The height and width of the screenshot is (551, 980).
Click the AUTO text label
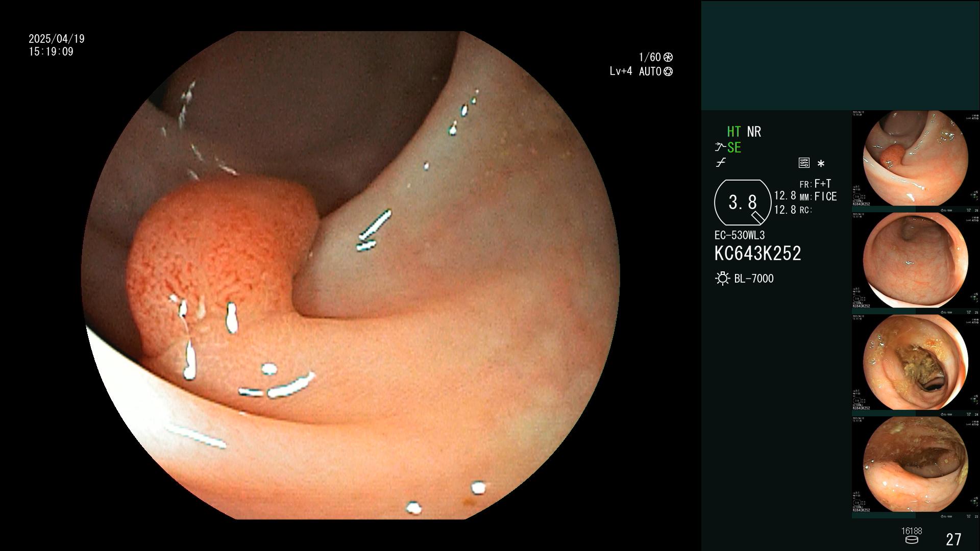[x=650, y=71]
